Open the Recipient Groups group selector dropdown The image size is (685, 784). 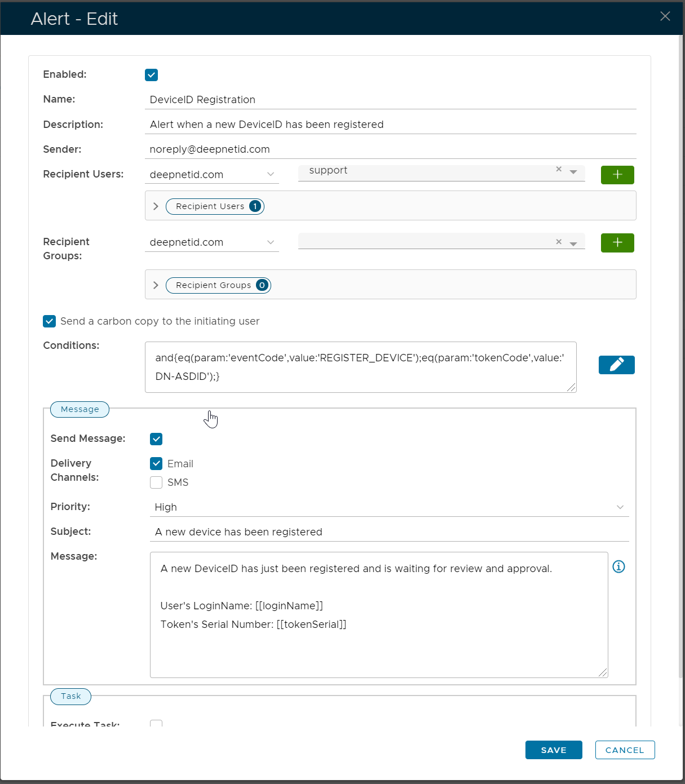pyautogui.click(x=573, y=243)
